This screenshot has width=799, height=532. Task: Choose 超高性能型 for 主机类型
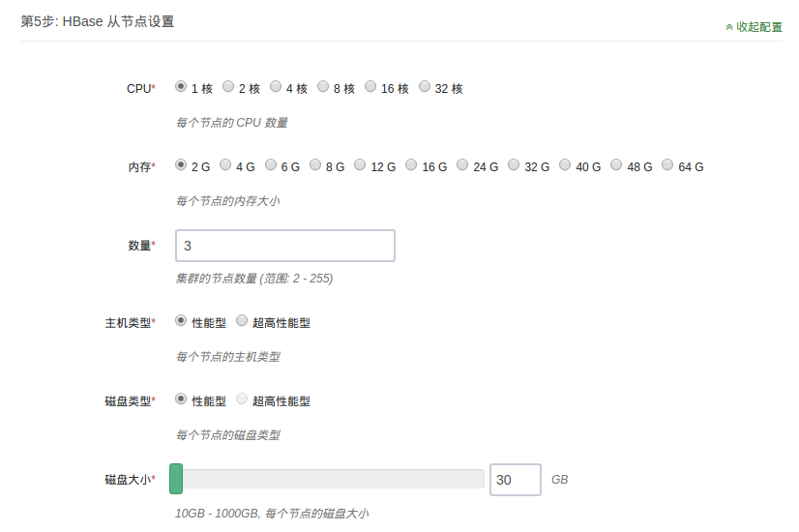[242, 321]
